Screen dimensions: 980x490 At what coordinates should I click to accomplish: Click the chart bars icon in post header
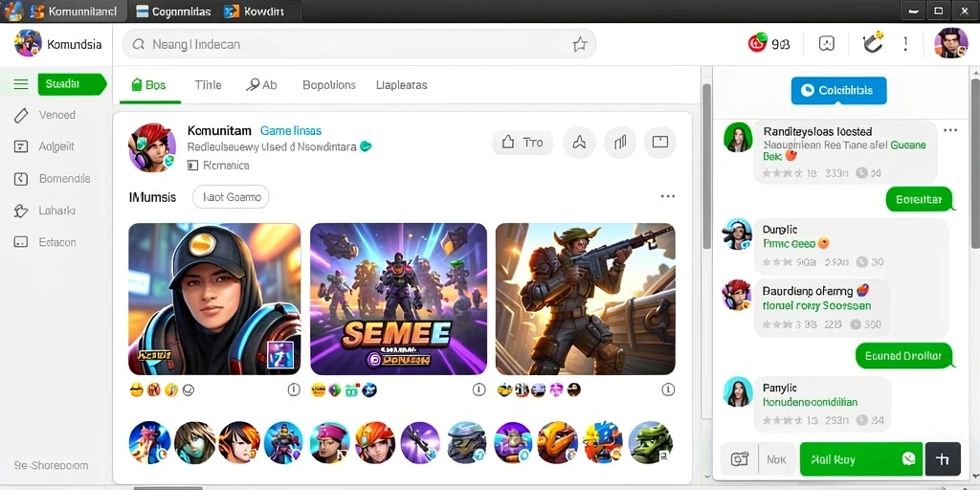[x=620, y=143]
